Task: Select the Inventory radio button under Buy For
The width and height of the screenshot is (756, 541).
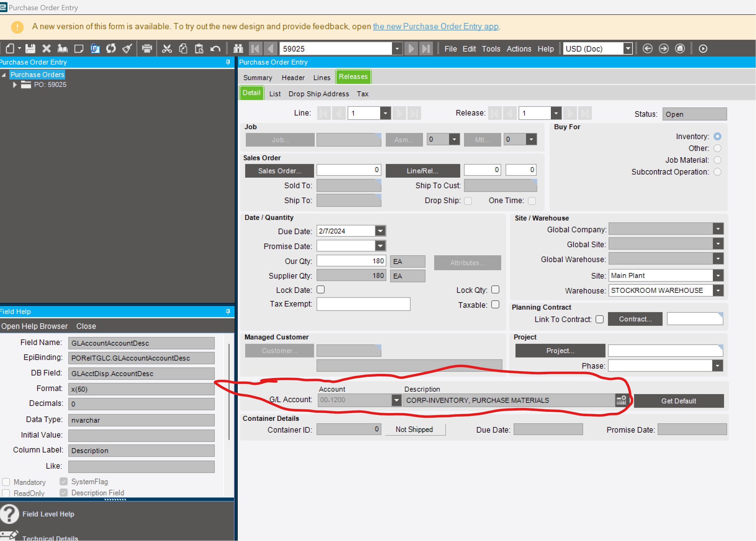Action: point(718,136)
